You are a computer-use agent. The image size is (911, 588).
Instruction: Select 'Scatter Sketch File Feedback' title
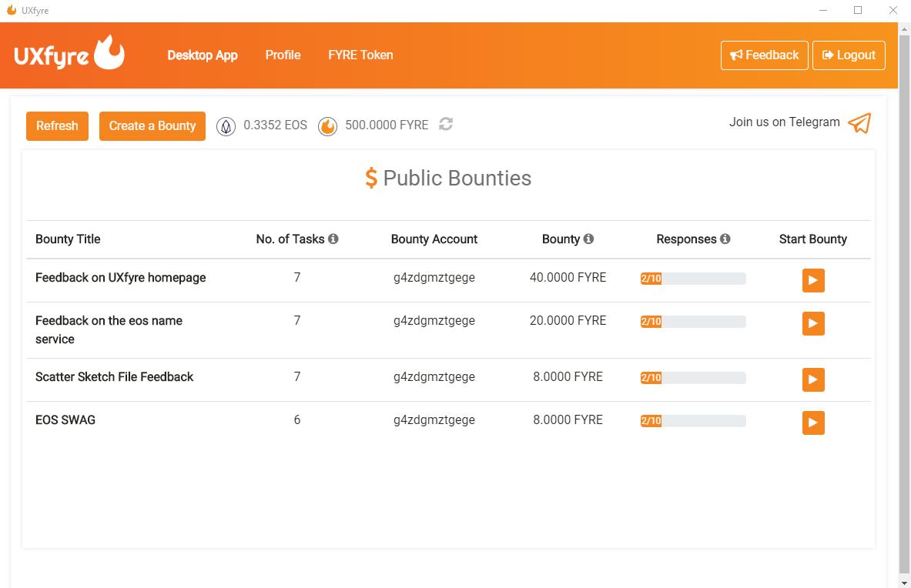[x=115, y=376]
